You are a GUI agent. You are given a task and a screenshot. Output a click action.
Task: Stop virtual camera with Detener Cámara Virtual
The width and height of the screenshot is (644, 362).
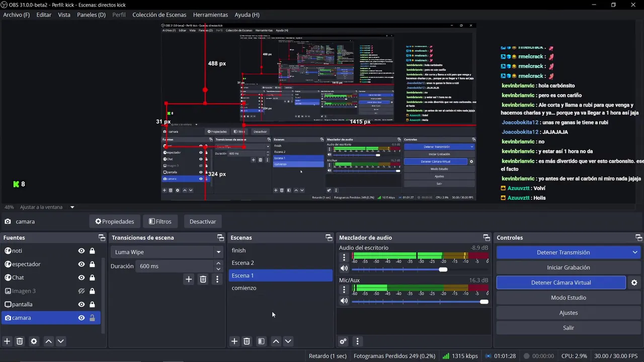click(x=561, y=283)
